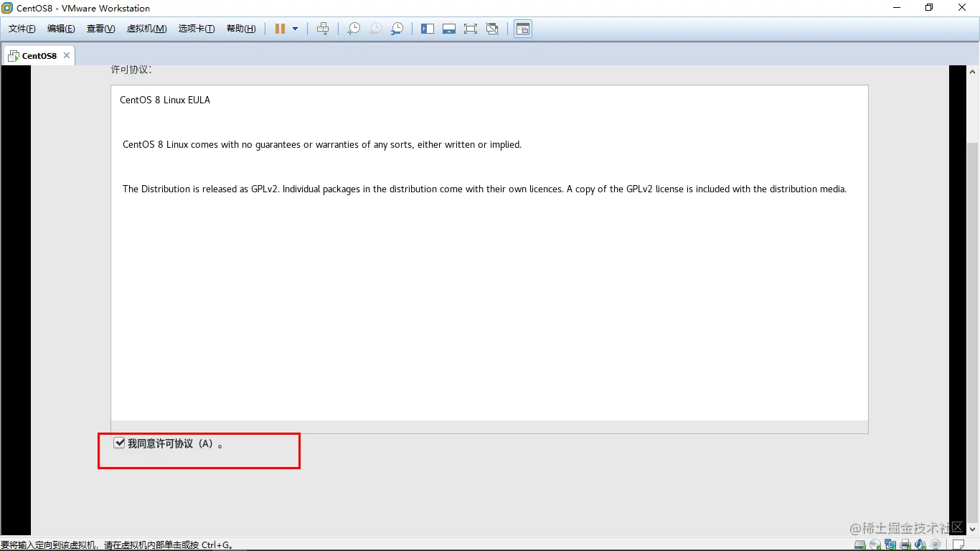Toggle the thumbnail bar view
The width and height of the screenshot is (980, 551).
[x=449, y=29]
